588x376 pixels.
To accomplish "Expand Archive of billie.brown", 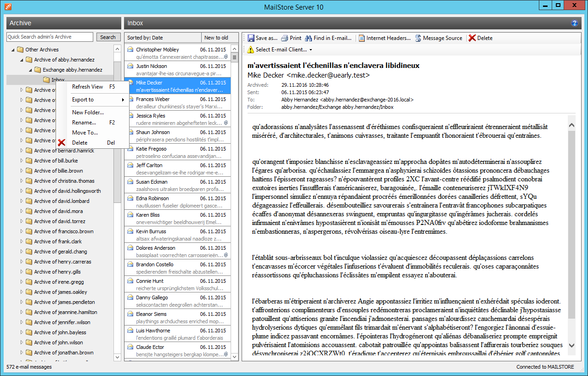I will click(21, 171).
